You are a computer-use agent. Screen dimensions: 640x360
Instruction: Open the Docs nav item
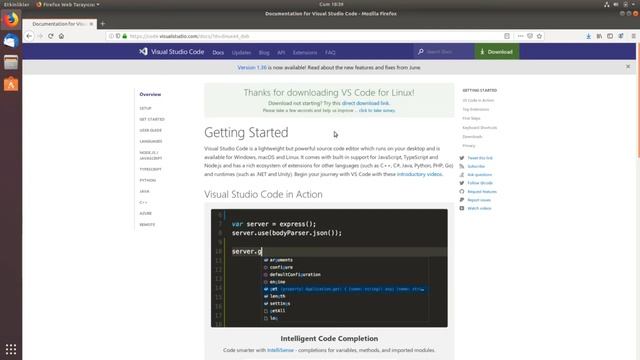point(218,53)
